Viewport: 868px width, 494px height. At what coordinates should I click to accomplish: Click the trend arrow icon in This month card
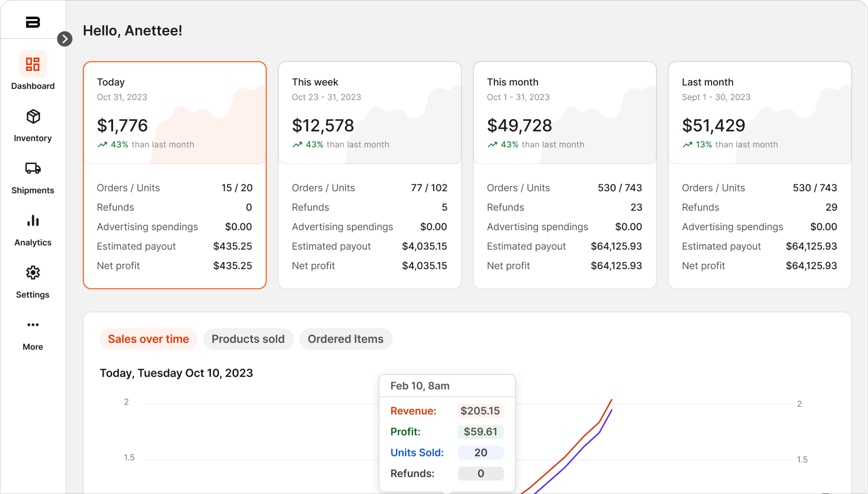(493, 145)
